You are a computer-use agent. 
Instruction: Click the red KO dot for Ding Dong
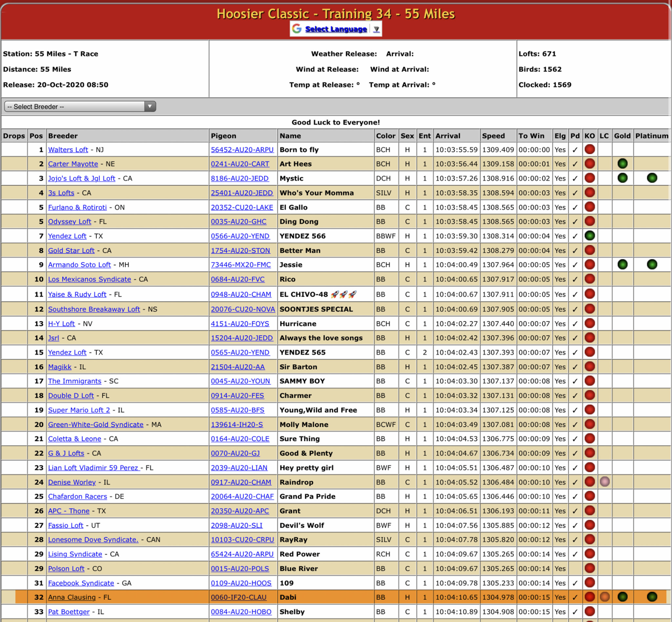[589, 221]
